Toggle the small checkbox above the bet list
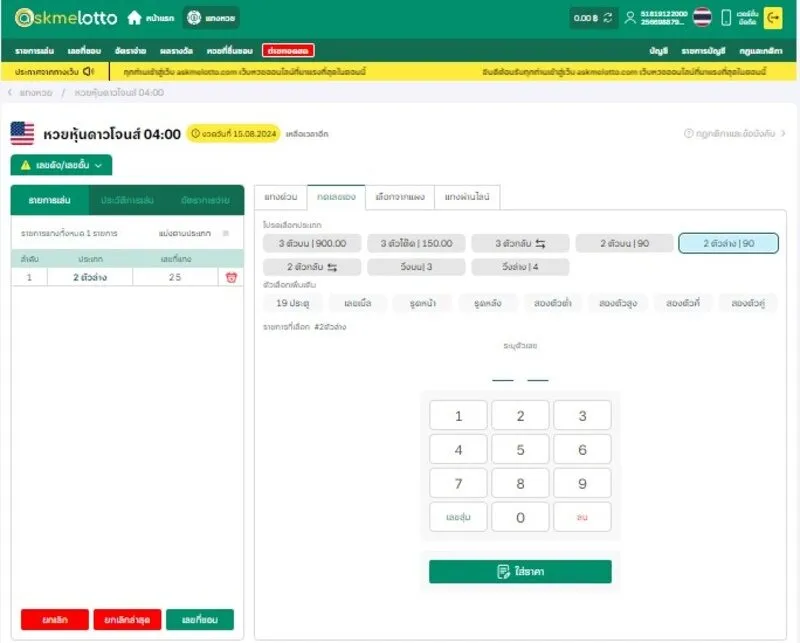This screenshot has height=643, width=800. tap(225, 233)
